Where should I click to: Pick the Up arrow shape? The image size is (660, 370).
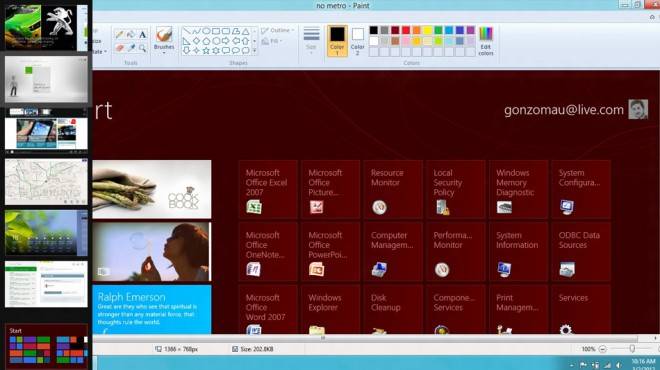point(245,41)
